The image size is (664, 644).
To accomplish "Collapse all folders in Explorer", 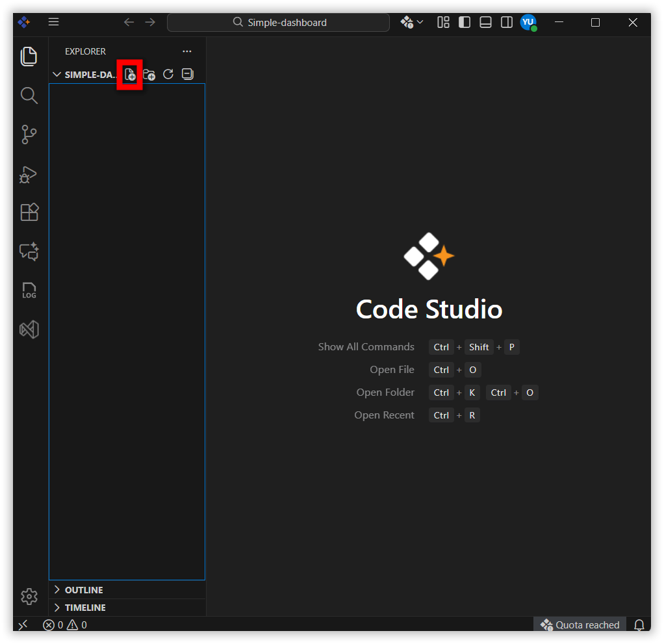I will click(188, 74).
